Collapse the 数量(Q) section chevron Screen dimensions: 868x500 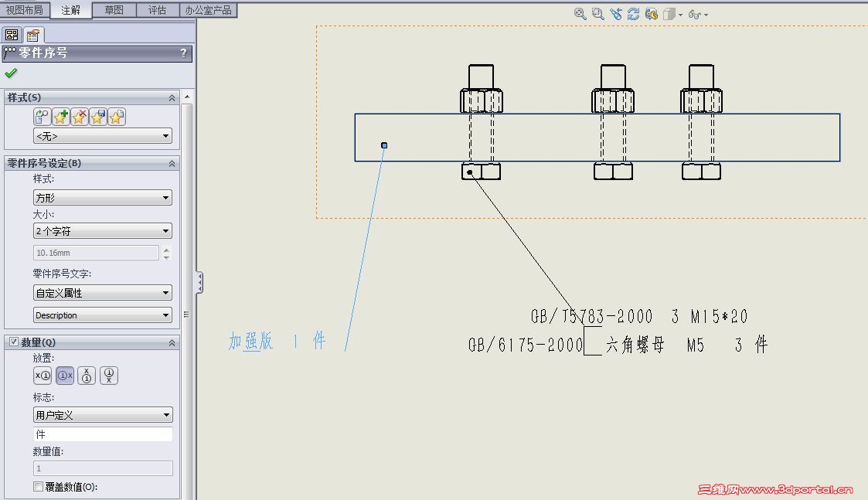pyautogui.click(x=172, y=343)
